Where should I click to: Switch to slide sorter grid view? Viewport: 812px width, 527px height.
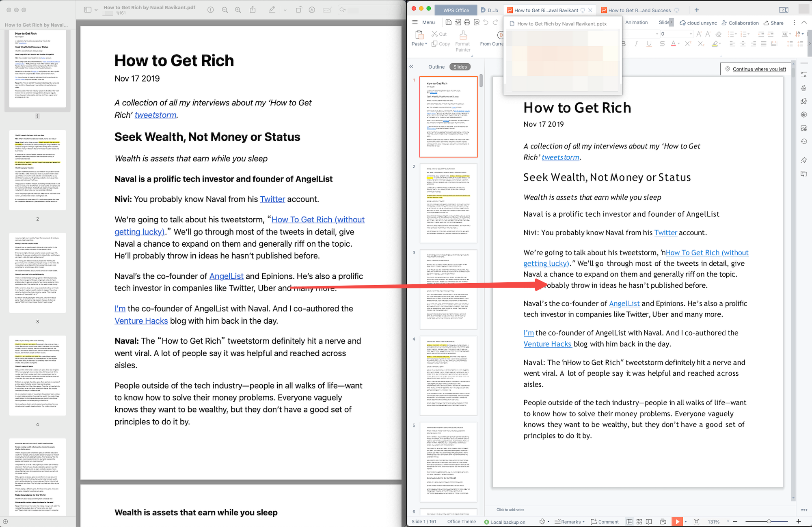[639, 522]
